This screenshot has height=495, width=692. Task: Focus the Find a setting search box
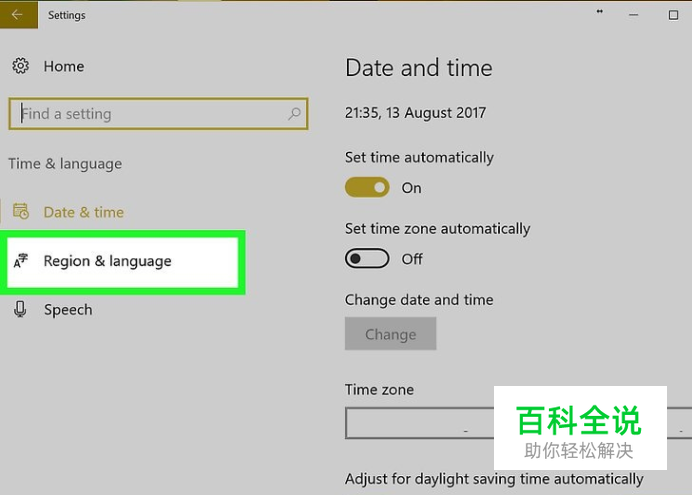pyautogui.click(x=158, y=114)
